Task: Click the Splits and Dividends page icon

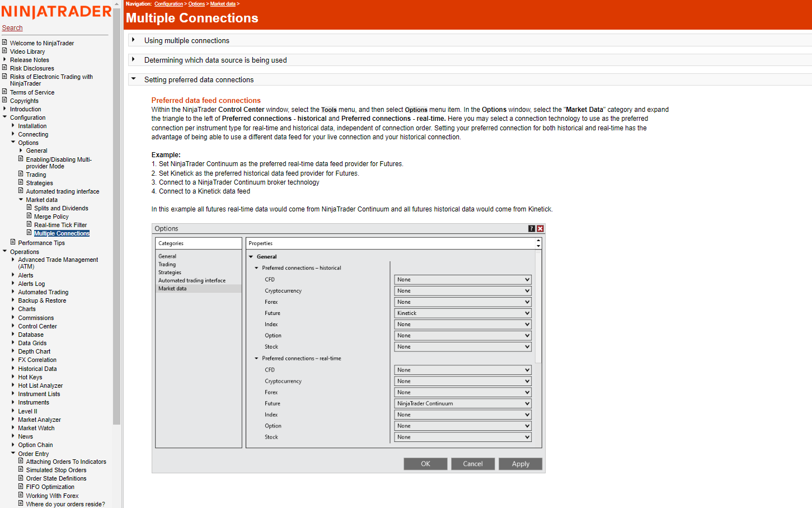Action: (x=29, y=208)
